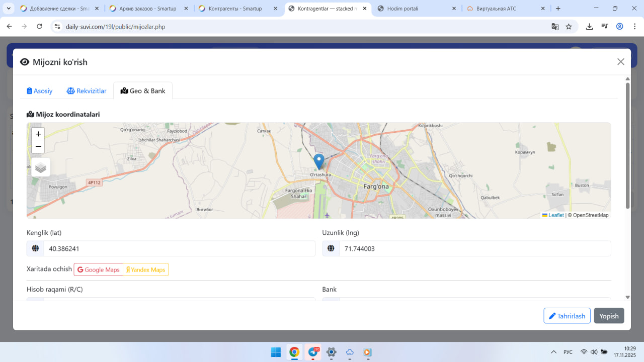Click the Google Translate icon in address bar
The image size is (644, 362).
[555, 27]
